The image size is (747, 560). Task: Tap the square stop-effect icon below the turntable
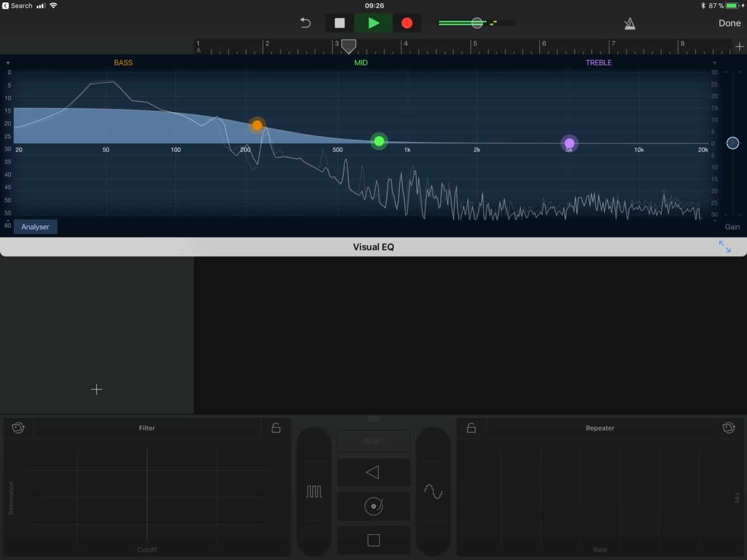[373, 540]
